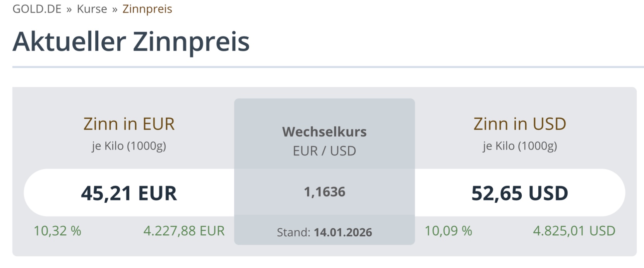Click the Zinn in USD title
The width and height of the screenshot is (644, 268).
pyautogui.click(x=519, y=124)
